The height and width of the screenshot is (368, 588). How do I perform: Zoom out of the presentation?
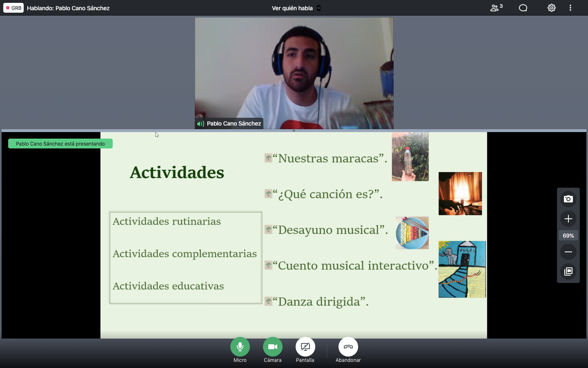click(x=568, y=252)
